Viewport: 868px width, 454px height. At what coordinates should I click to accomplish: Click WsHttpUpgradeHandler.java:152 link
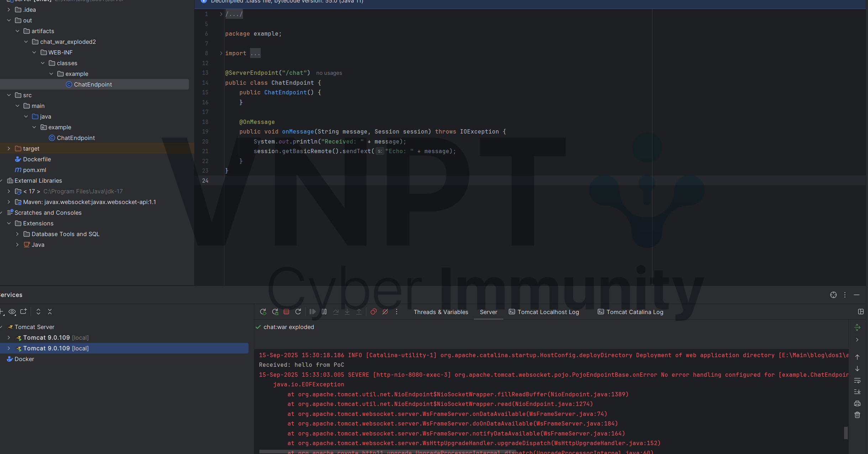[x=605, y=443]
